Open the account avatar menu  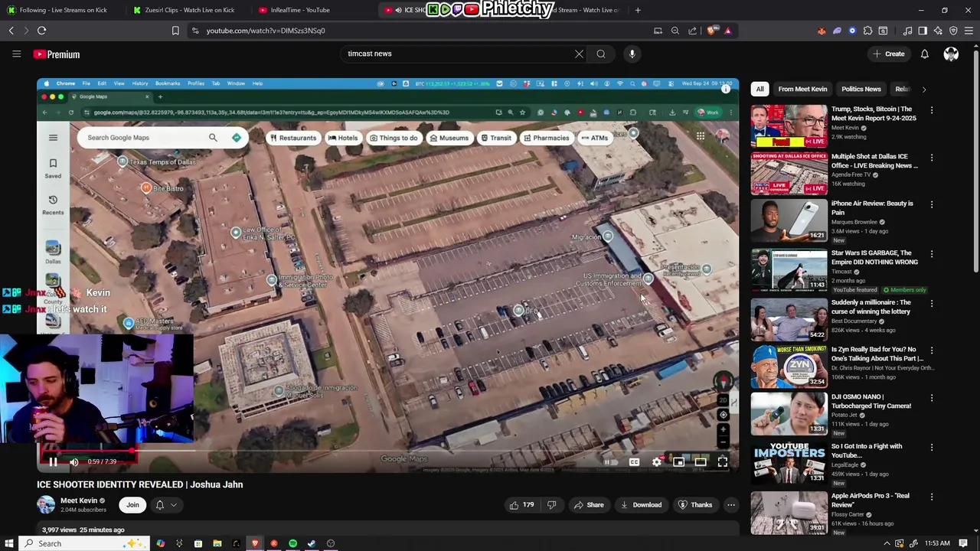click(951, 54)
